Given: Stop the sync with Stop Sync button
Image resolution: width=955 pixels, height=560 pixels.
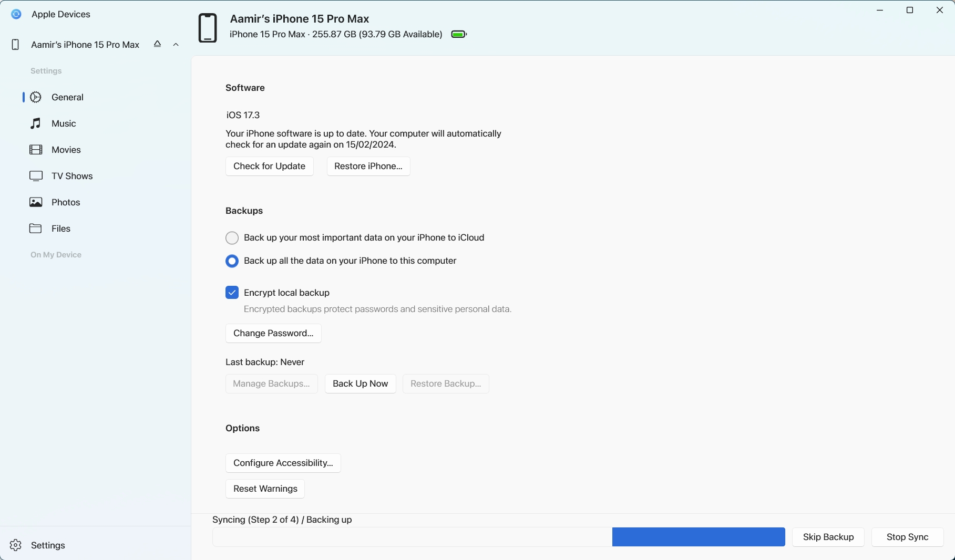Looking at the screenshot, I should [x=908, y=537].
